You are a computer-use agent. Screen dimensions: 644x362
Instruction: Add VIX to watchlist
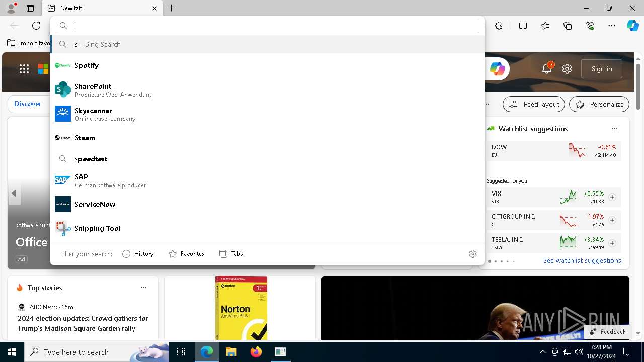612,197
